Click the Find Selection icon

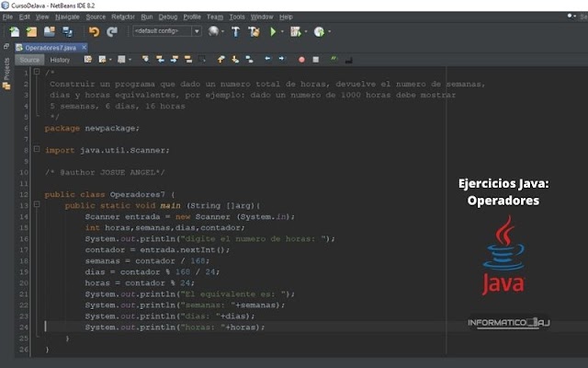145,59
